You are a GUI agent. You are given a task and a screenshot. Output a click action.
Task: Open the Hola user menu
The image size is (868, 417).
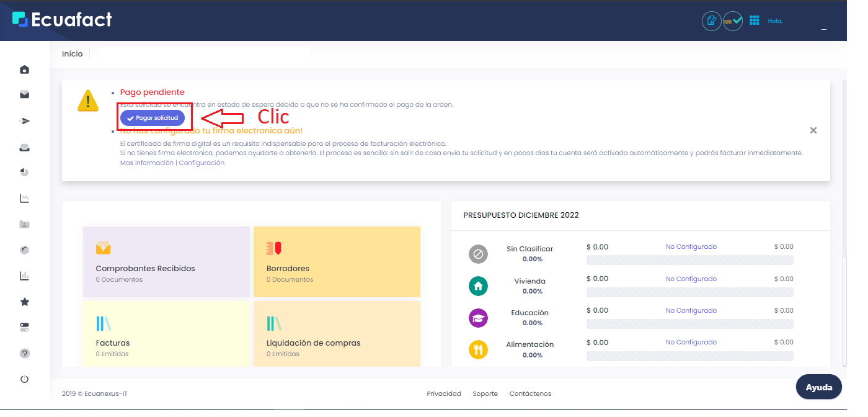(775, 20)
